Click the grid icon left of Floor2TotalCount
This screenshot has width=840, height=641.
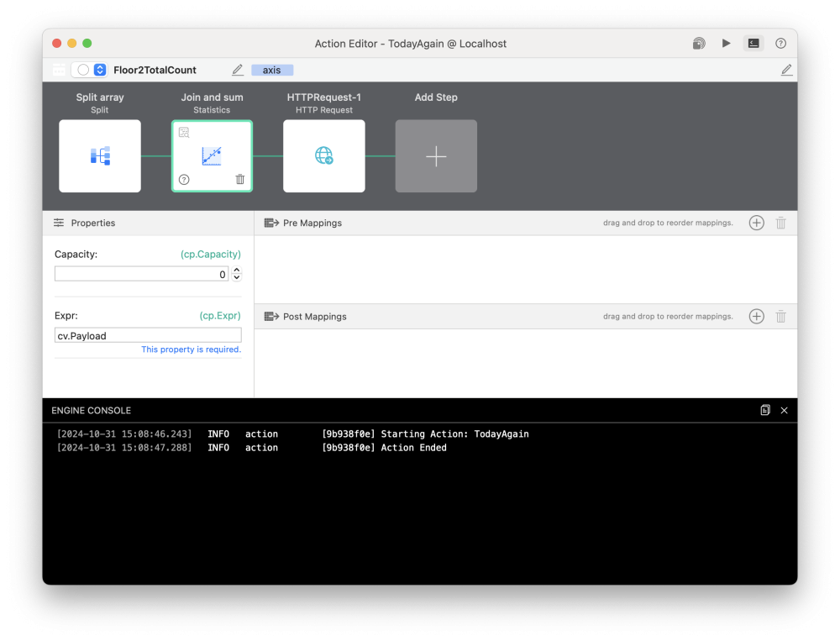tap(59, 70)
